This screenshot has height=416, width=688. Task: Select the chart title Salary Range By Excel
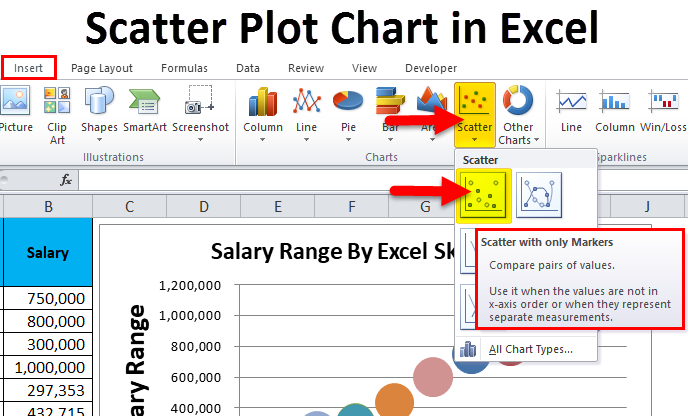pyautogui.click(x=333, y=251)
